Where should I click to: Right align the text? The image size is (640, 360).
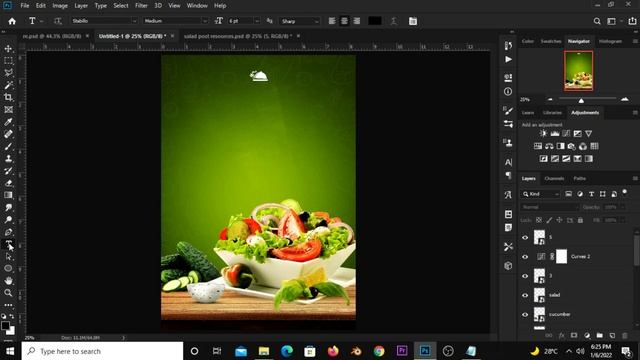click(x=357, y=21)
